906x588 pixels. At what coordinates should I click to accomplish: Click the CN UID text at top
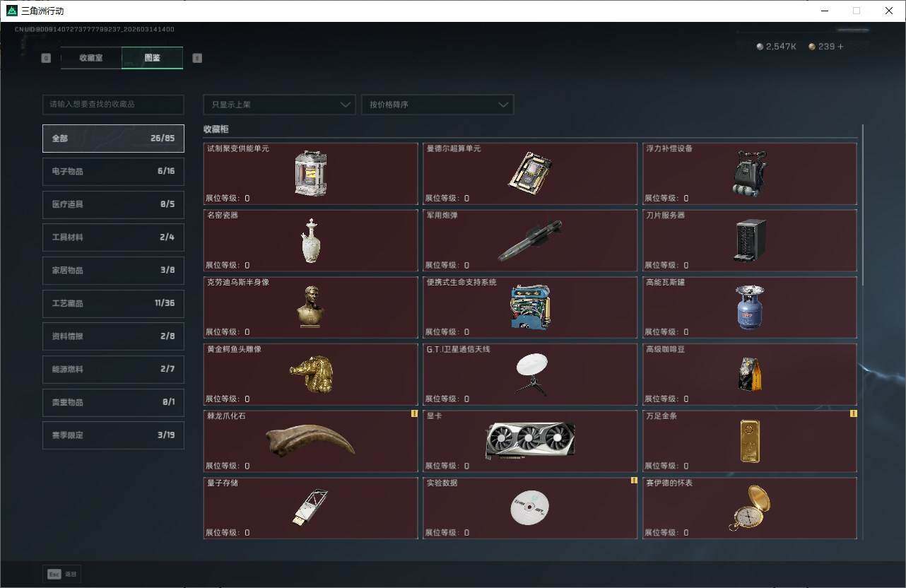[x=95, y=30]
